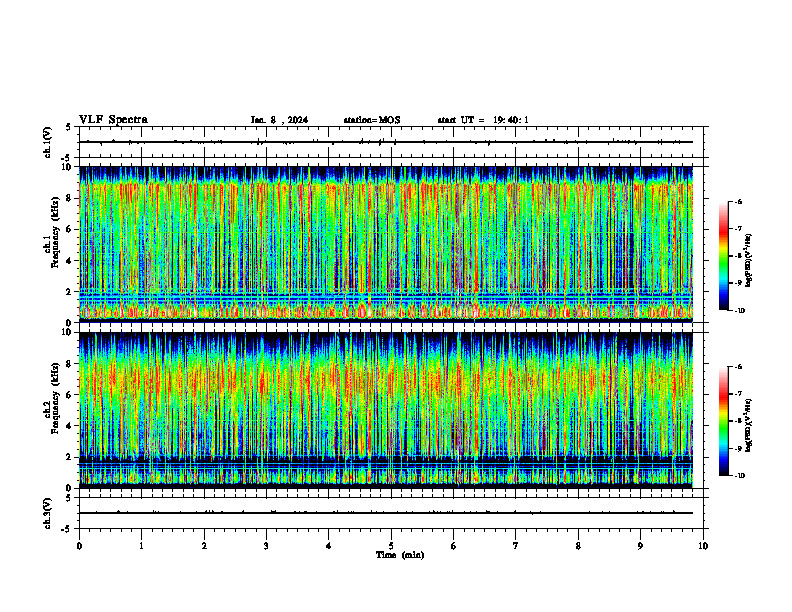The width and height of the screenshot is (792, 612).
Task: Click inside the ch.2 spectrogram panel
Action: 386,410
